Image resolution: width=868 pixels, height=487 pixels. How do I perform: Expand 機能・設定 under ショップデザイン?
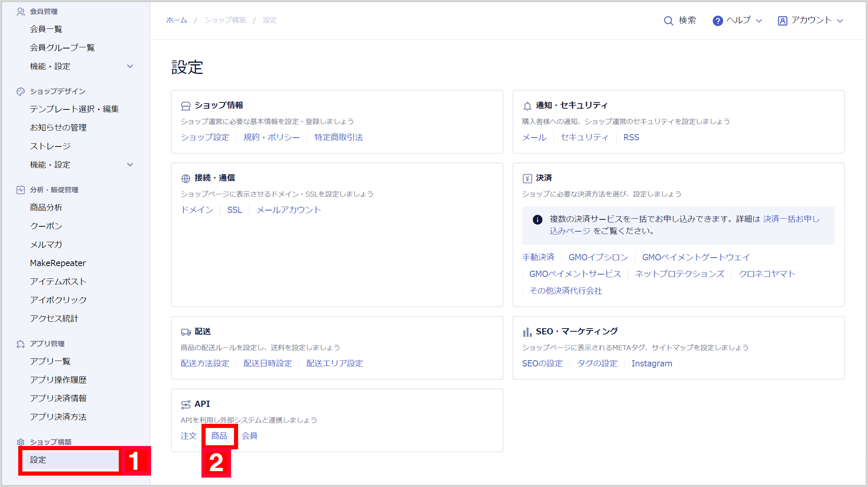pos(130,165)
